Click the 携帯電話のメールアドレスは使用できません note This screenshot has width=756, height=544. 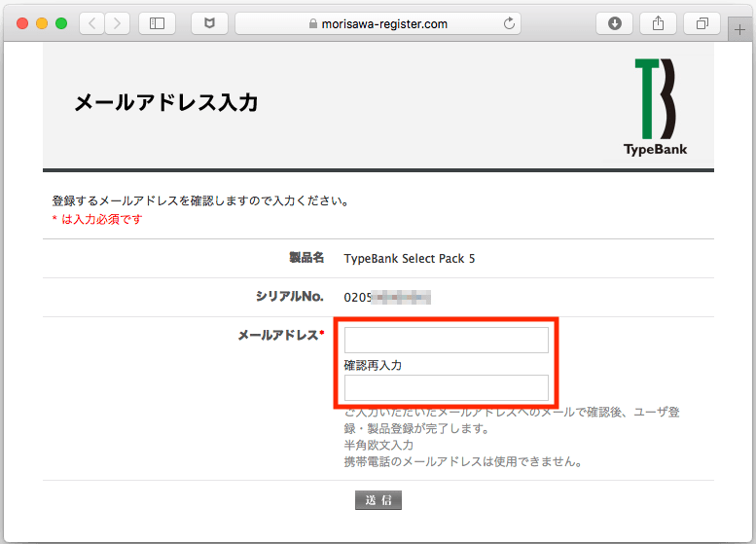[463, 461]
